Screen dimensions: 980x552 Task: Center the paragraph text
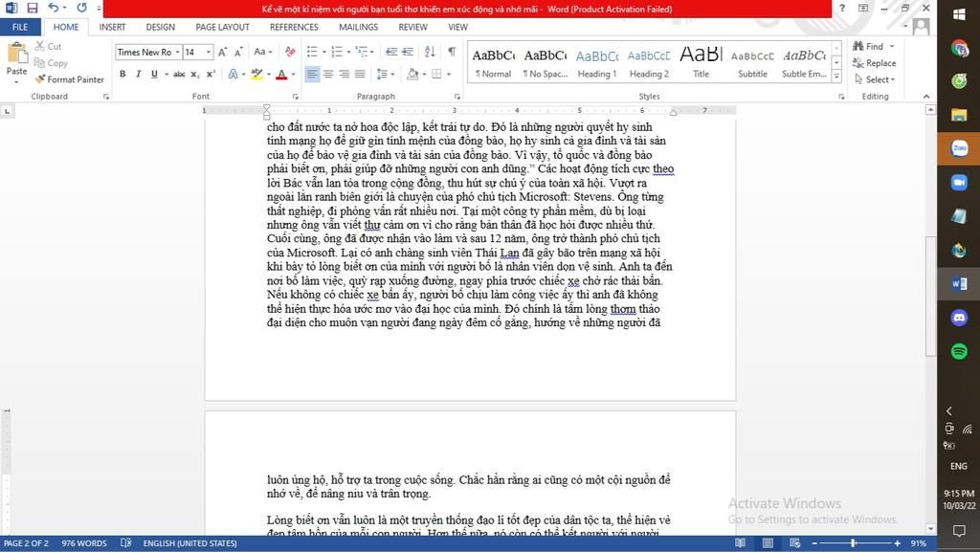coord(328,74)
